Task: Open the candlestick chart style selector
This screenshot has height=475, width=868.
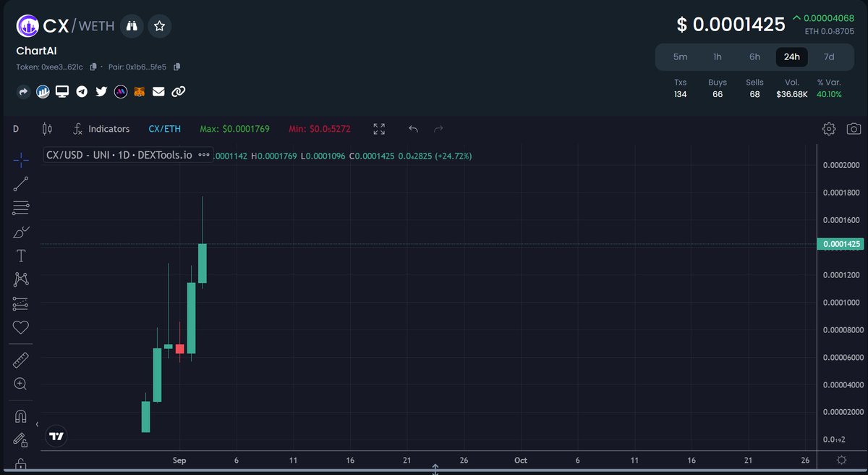Action: (48, 129)
